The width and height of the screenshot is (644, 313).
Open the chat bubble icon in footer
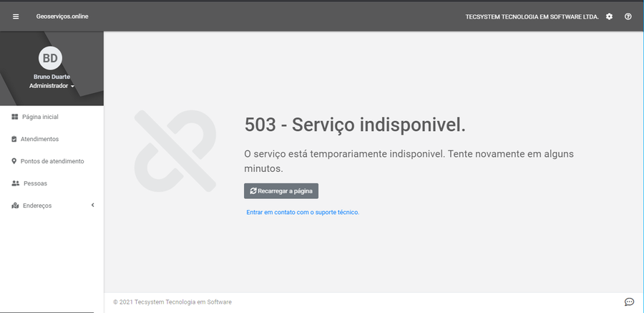click(629, 302)
